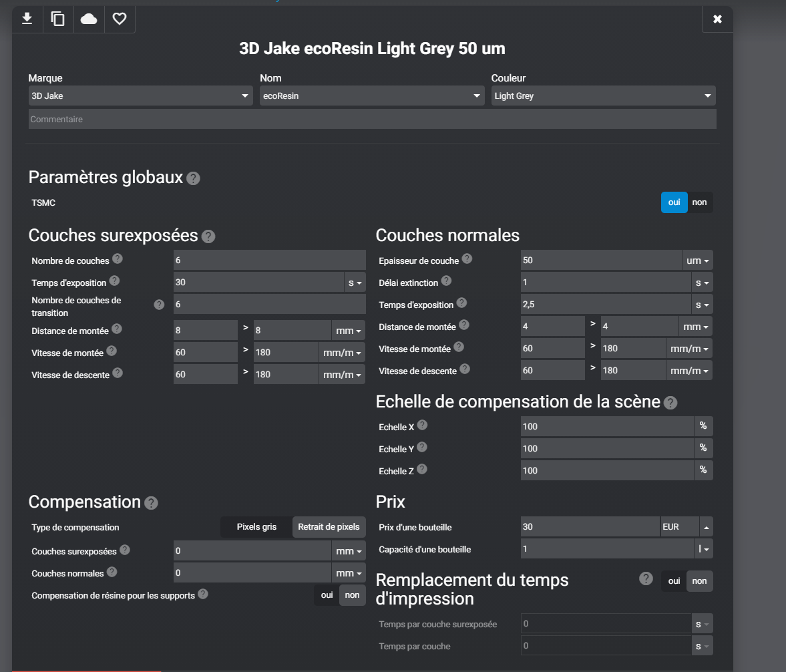This screenshot has height=672, width=786.
Task: Edit the Délai extinction value
Action: [606, 283]
